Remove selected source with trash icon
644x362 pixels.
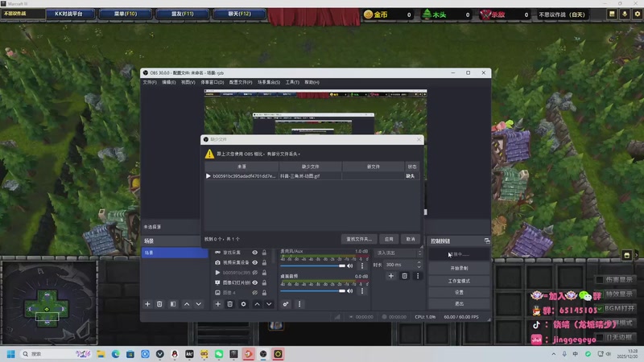coord(230,304)
